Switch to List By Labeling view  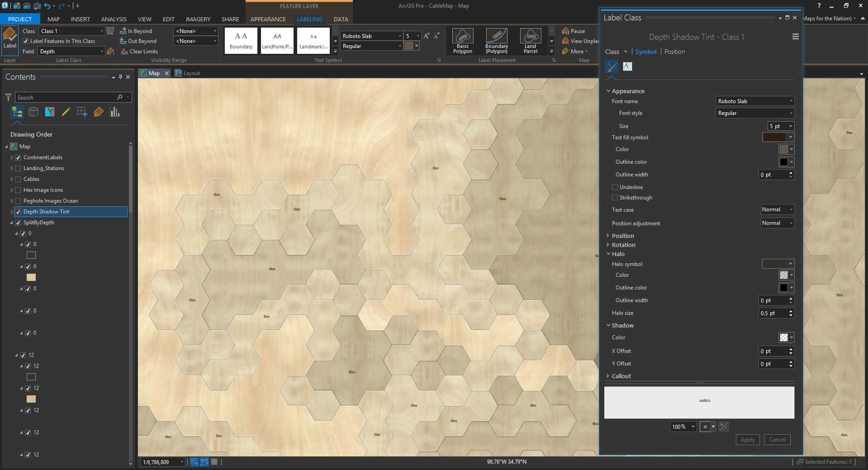pos(98,112)
